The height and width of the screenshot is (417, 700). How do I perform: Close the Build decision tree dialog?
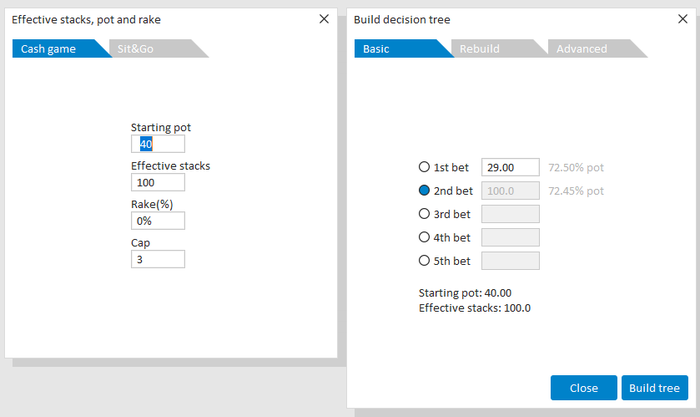coord(683,19)
